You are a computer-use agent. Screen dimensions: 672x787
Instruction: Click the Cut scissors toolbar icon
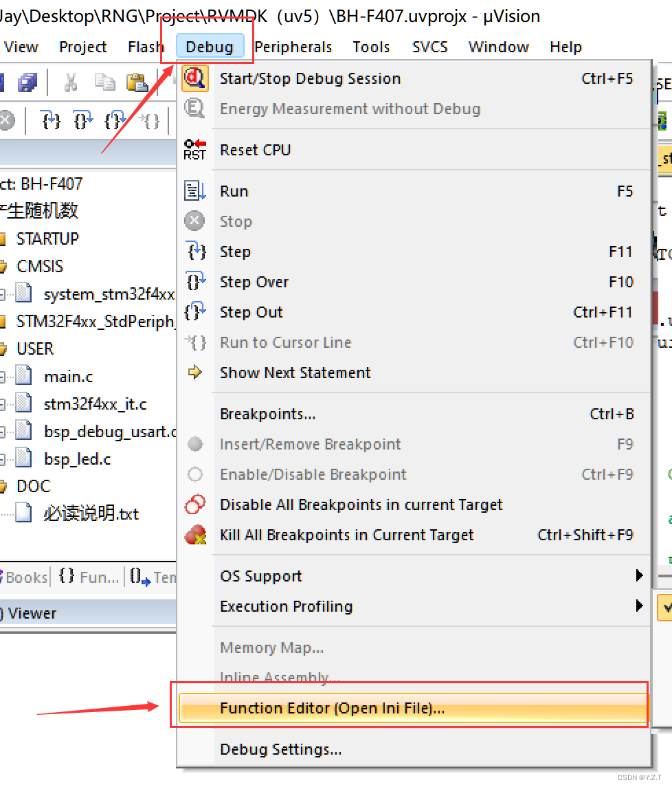pyautogui.click(x=71, y=82)
